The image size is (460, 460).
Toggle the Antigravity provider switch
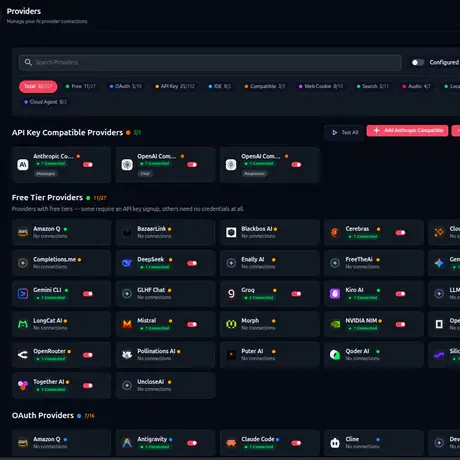tap(192, 443)
